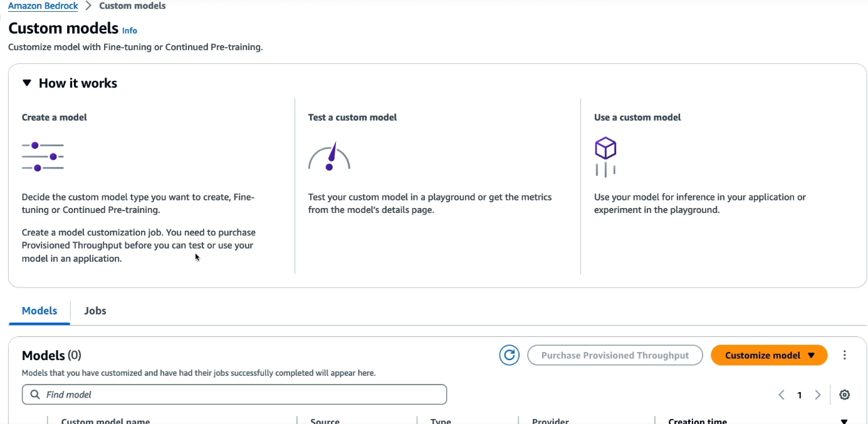
Task: Open the Info link beside Custom models
Action: point(130,31)
